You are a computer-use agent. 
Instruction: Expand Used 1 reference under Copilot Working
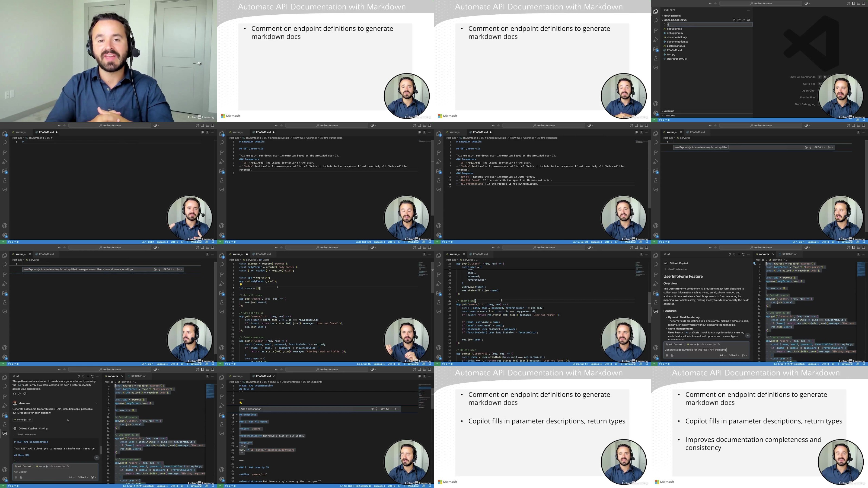25,435
